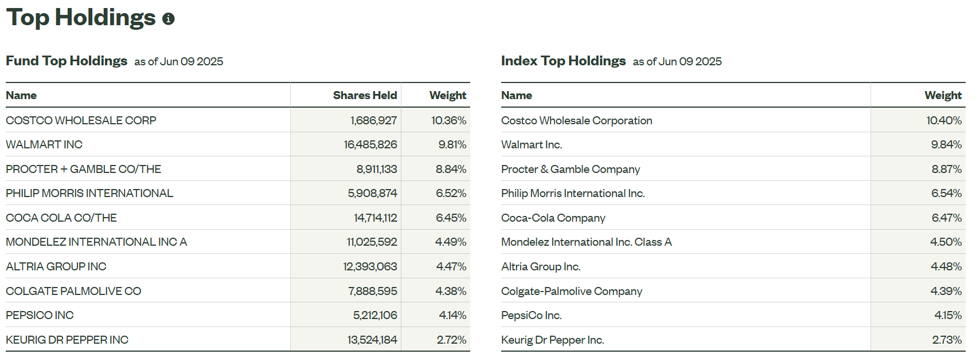Select WALMART INC in fund holdings
The width and height of the screenshot is (980, 358).
44,144
